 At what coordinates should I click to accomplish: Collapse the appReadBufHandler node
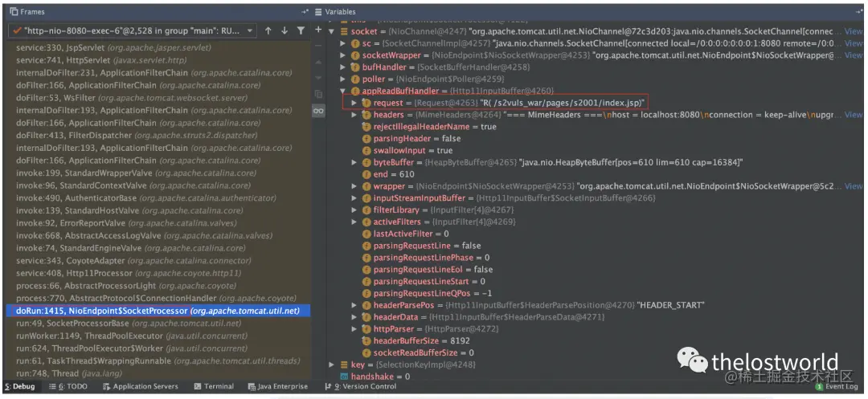point(342,92)
